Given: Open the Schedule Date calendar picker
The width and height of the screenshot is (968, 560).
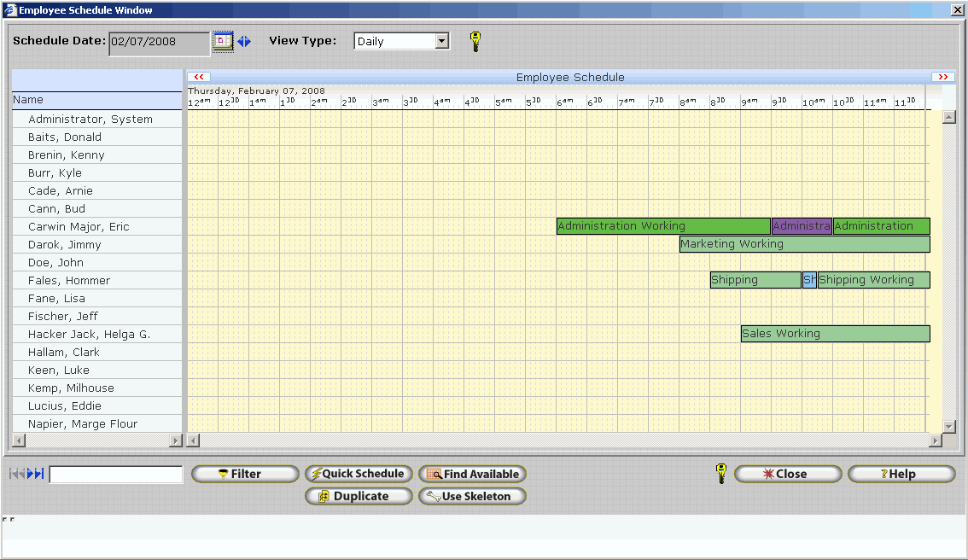Looking at the screenshot, I should [x=223, y=41].
